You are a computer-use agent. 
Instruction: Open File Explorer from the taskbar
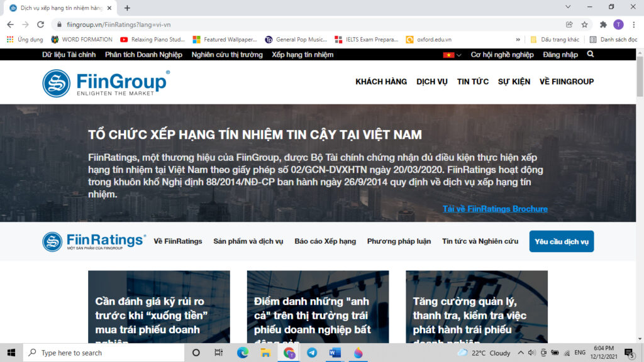[265, 353]
